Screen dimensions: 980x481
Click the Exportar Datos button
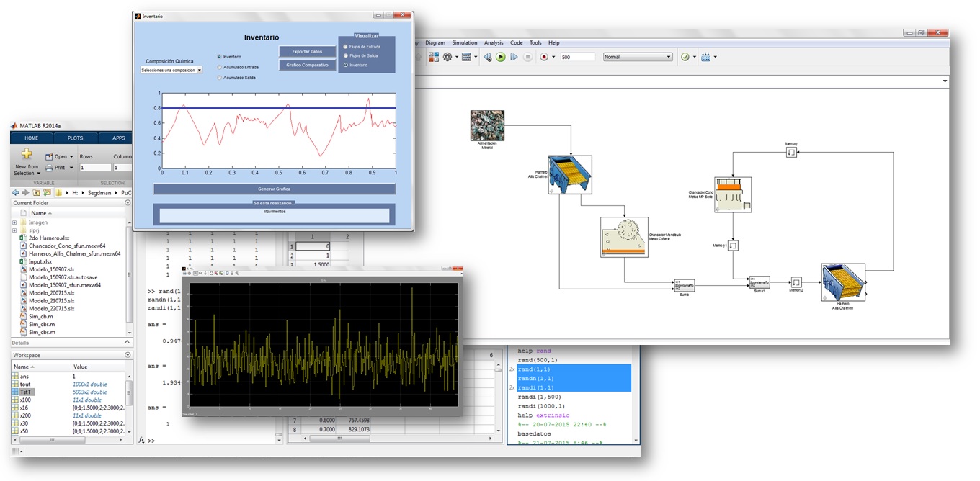coord(307,51)
